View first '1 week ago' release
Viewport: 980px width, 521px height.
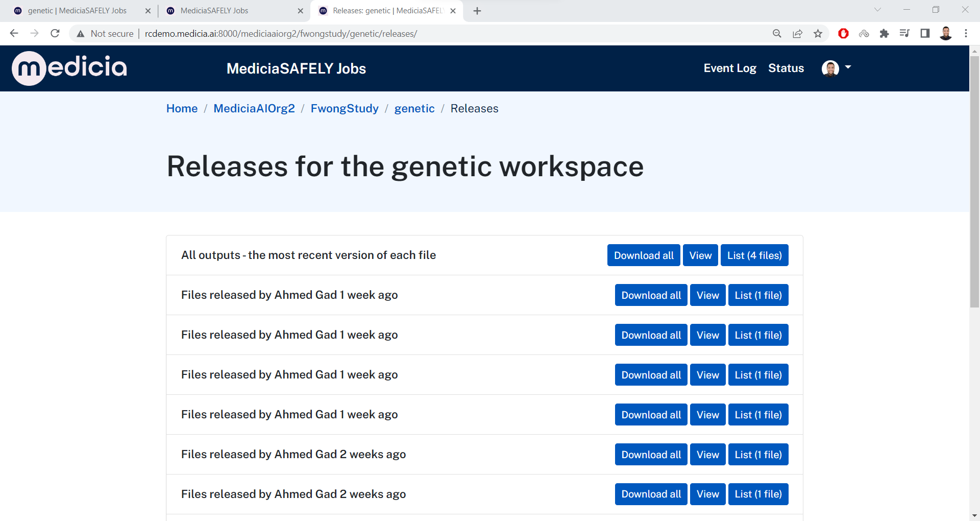coord(708,295)
